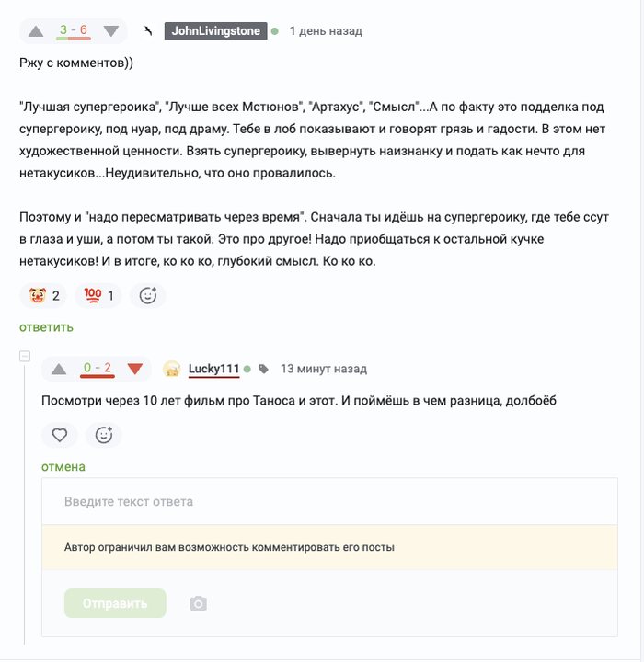Click Lucky111's avatar
Image resolution: width=644 pixels, height=662 pixels.
point(171,370)
